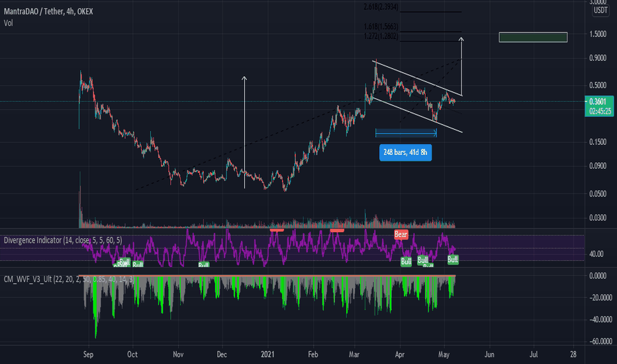Select the Divergence Indicator legend text

pos(63,240)
